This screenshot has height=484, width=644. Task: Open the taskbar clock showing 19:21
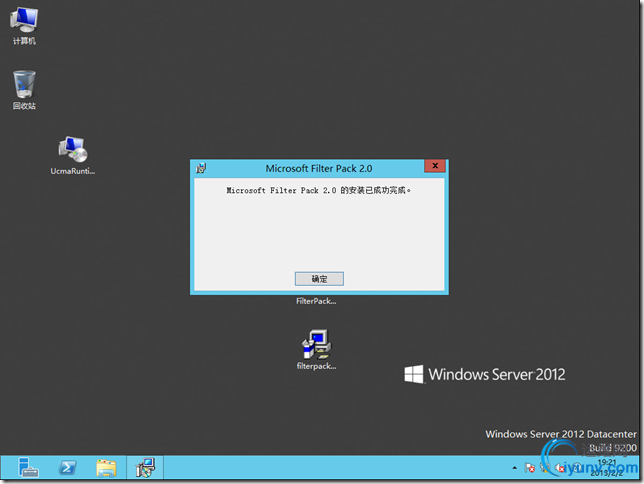tap(607, 468)
